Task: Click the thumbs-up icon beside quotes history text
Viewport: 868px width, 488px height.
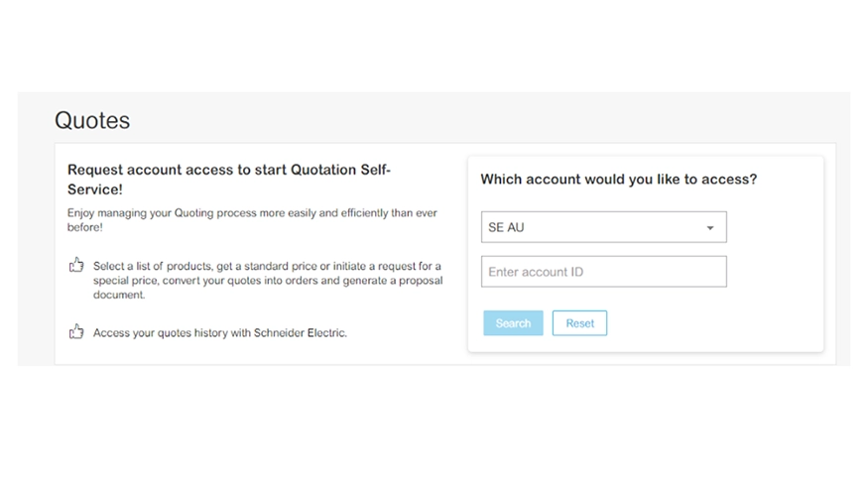Action: [x=76, y=331]
